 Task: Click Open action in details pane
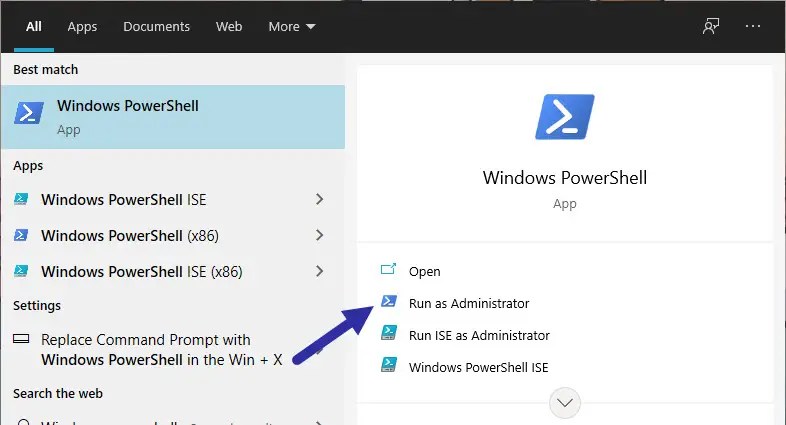425,272
